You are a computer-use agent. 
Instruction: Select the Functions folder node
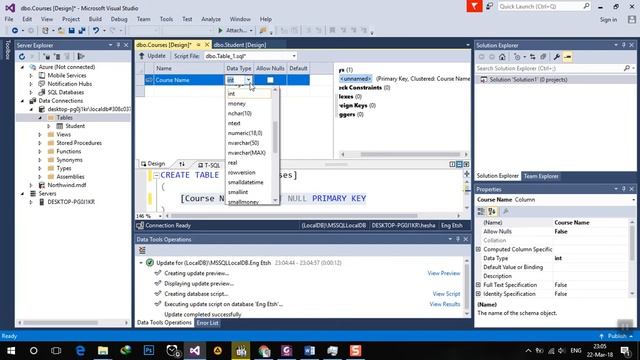68,151
